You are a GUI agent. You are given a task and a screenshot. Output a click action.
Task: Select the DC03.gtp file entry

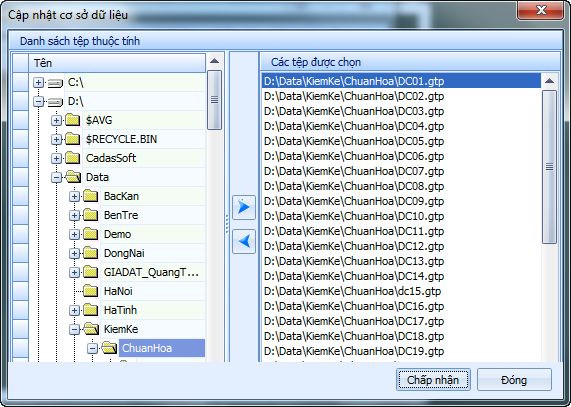[401, 111]
